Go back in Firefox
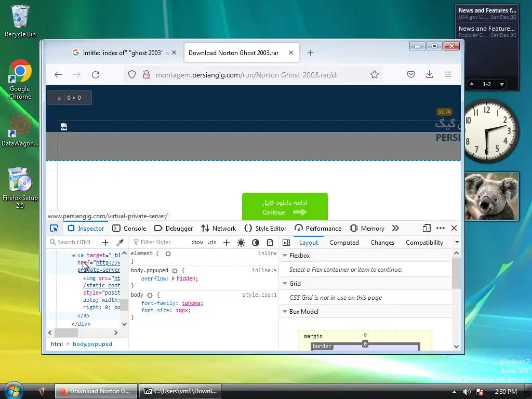 pos(58,75)
